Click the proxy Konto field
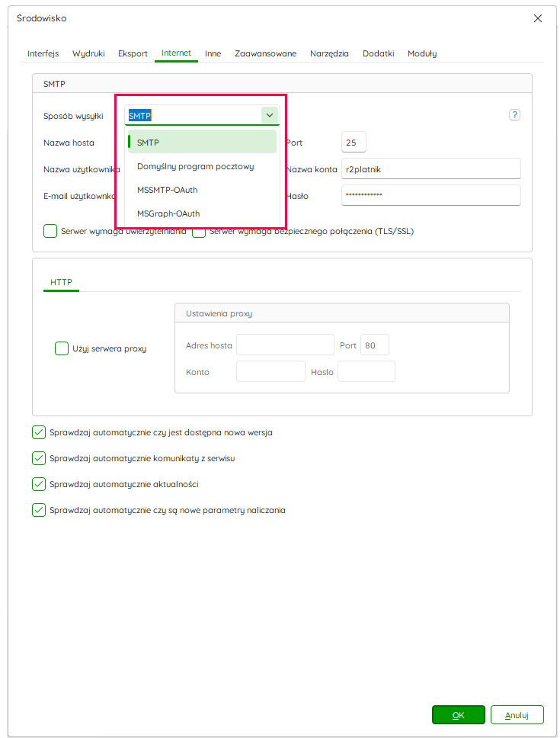Screen dimensions: 560x738 (x=270, y=371)
